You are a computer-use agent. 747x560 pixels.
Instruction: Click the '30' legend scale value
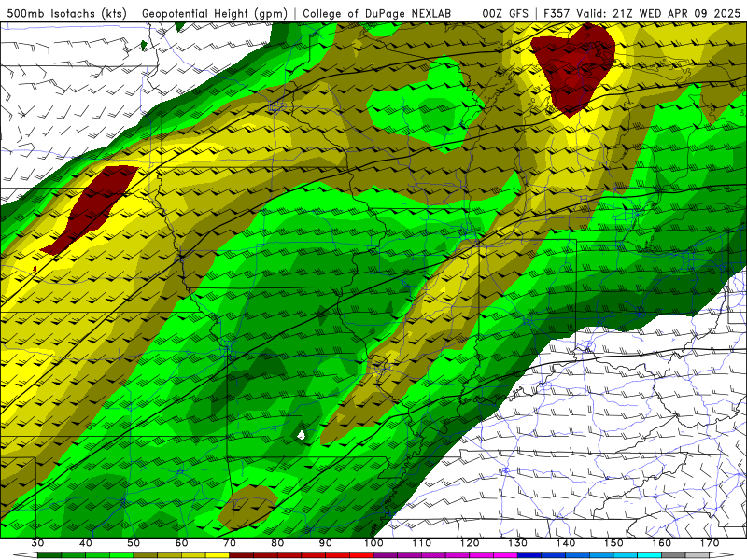point(37,543)
